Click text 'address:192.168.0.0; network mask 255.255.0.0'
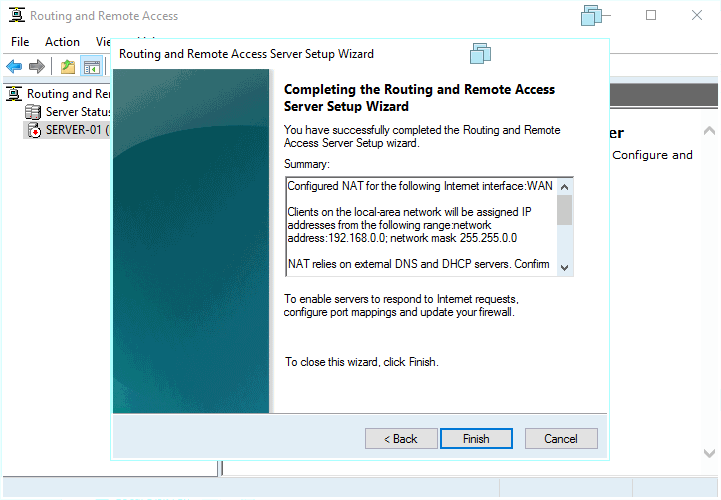 (x=402, y=238)
